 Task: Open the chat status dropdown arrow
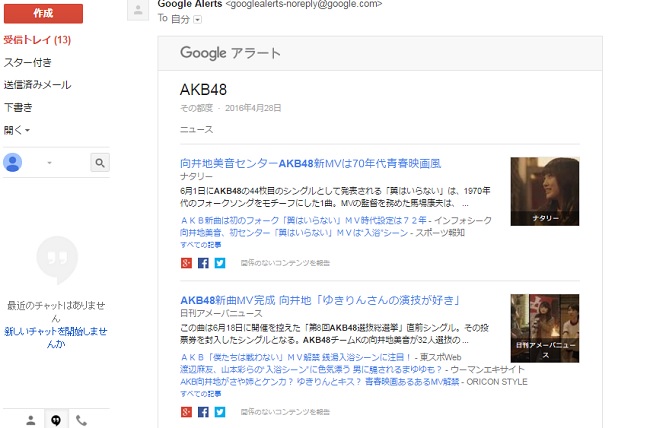49,163
